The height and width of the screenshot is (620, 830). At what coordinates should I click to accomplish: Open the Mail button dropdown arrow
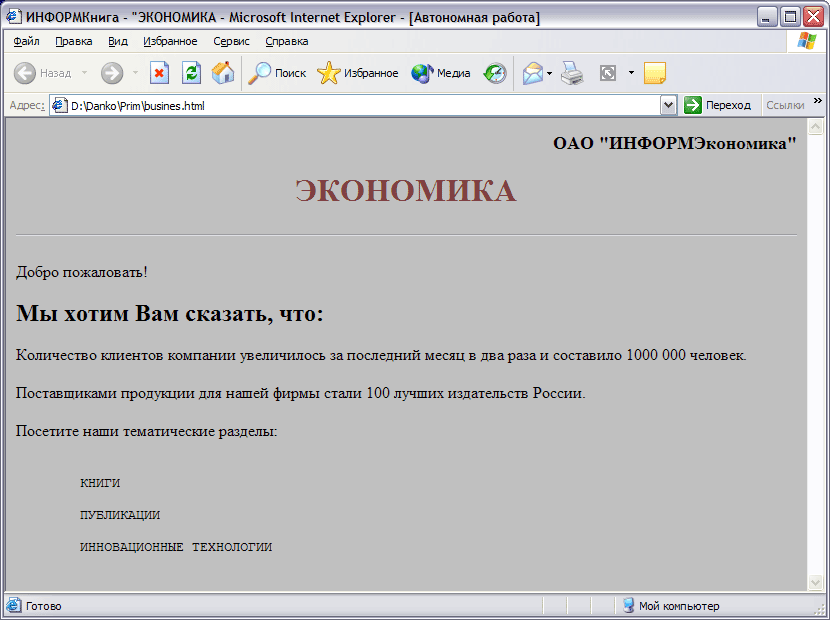550,73
